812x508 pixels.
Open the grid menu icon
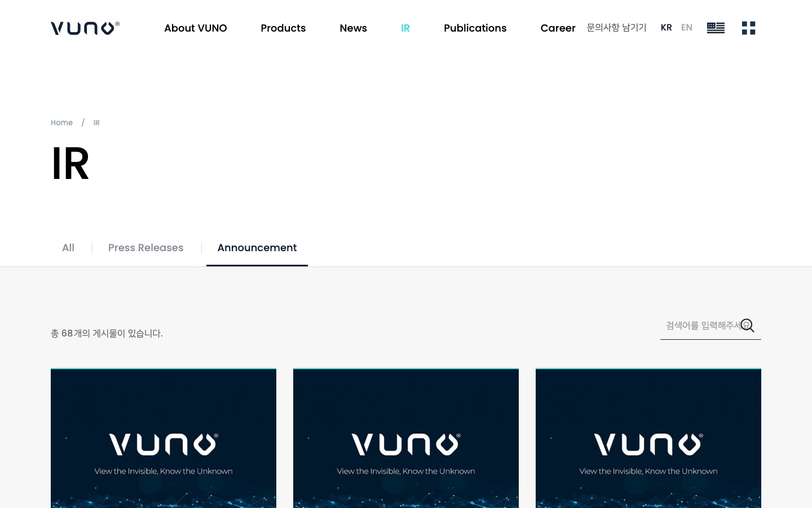coord(748,28)
